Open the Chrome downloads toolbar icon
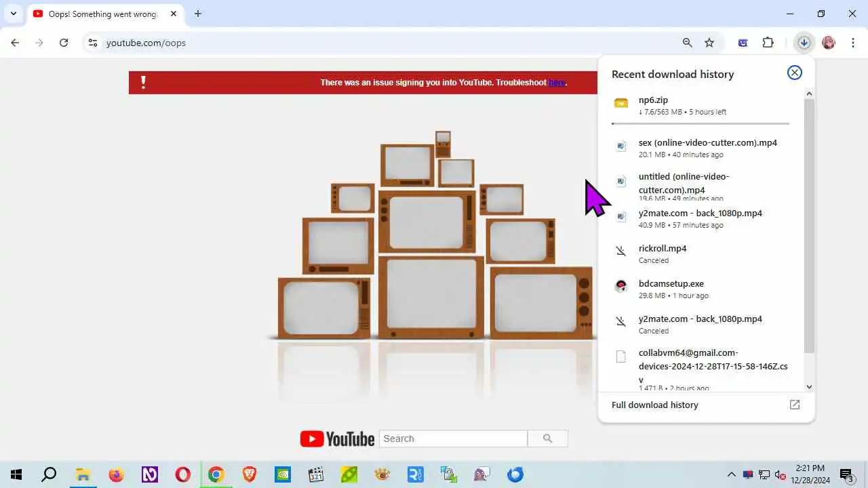Image resolution: width=868 pixels, height=488 pixels. pyautogui.click(x=804, y=43)
